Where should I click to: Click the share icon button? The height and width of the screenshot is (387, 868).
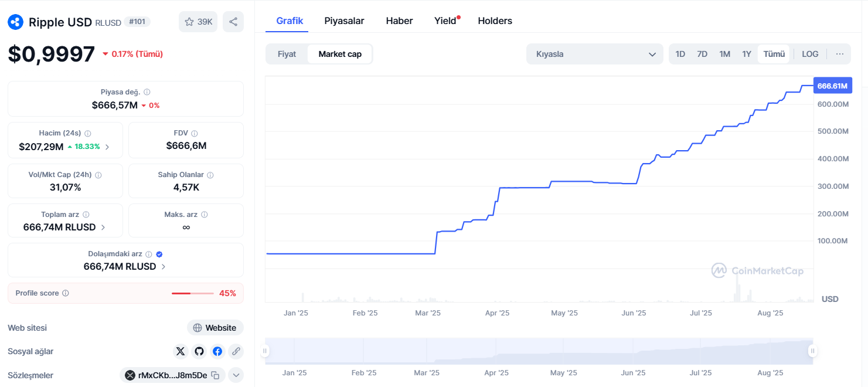pyautogui.click(x=233, y=22)
